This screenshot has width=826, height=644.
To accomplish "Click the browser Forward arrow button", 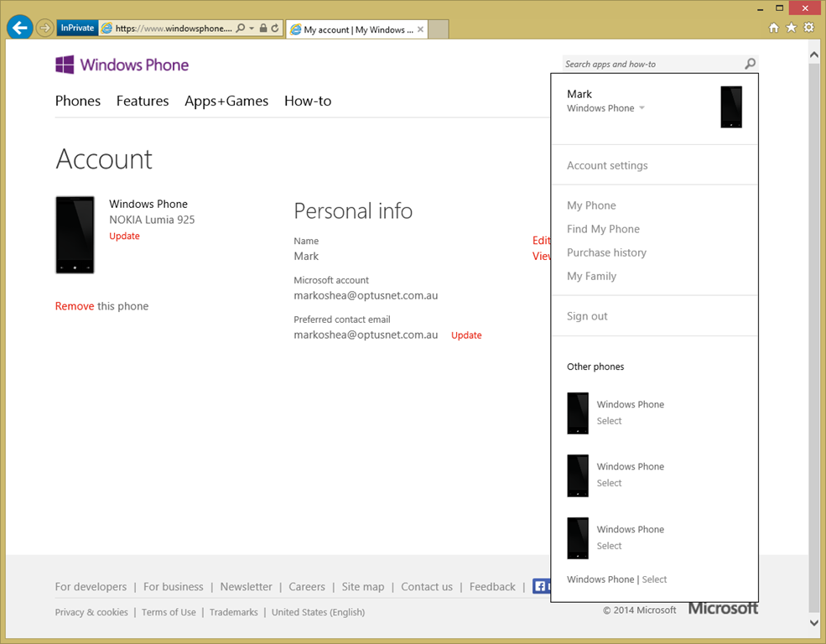I will (x=44, y=29).
